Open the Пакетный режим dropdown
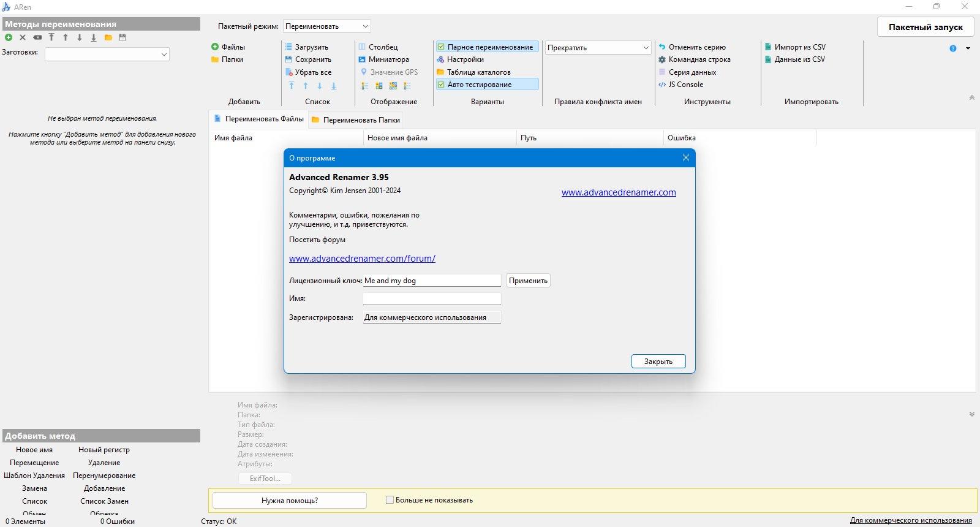 326,26
